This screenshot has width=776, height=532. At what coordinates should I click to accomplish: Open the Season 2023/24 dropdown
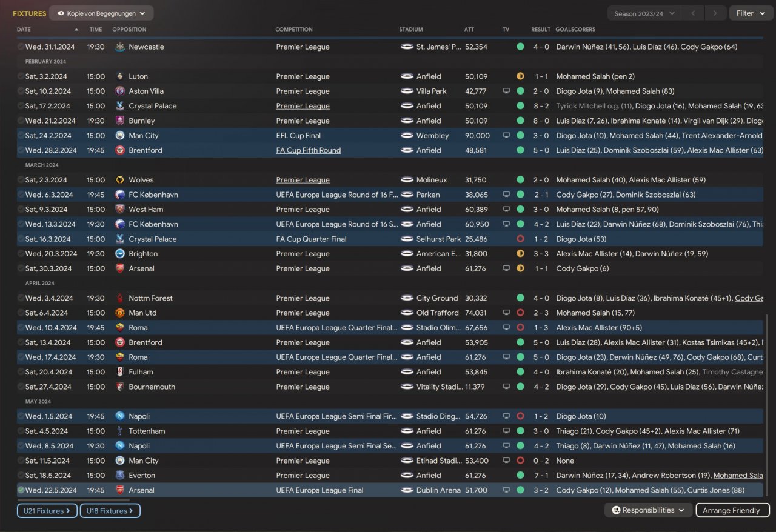[644, 13]
